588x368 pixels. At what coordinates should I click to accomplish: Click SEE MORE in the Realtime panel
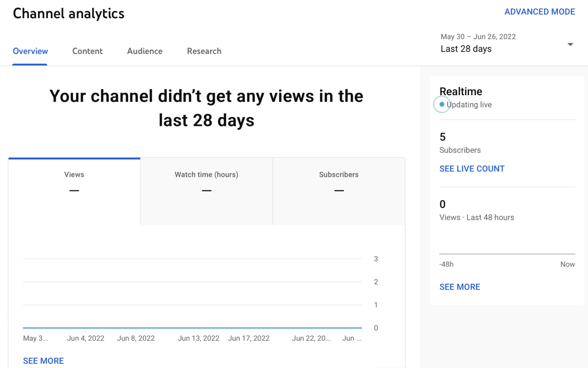coord(460,286)
